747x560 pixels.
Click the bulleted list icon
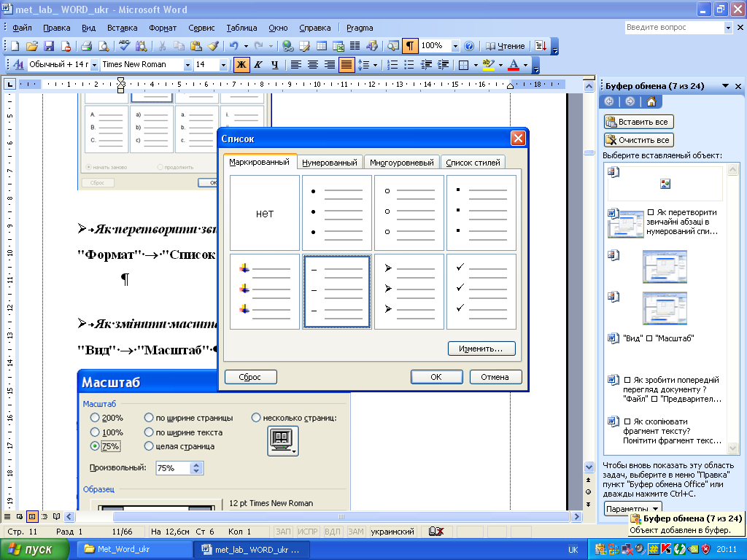(x=409, y=65)
